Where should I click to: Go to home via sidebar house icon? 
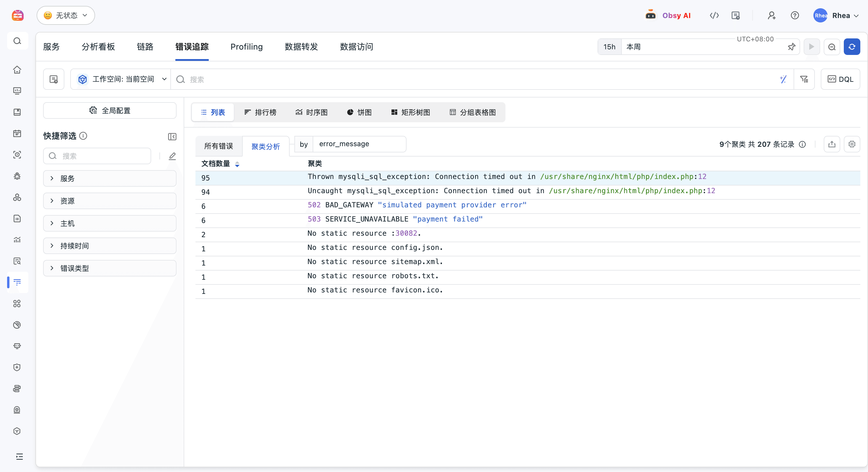click(17, 70)
